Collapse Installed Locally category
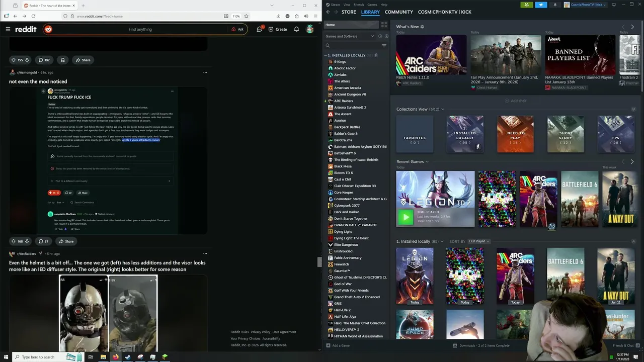Screen dimensions: 644x362 pos(326,55)
